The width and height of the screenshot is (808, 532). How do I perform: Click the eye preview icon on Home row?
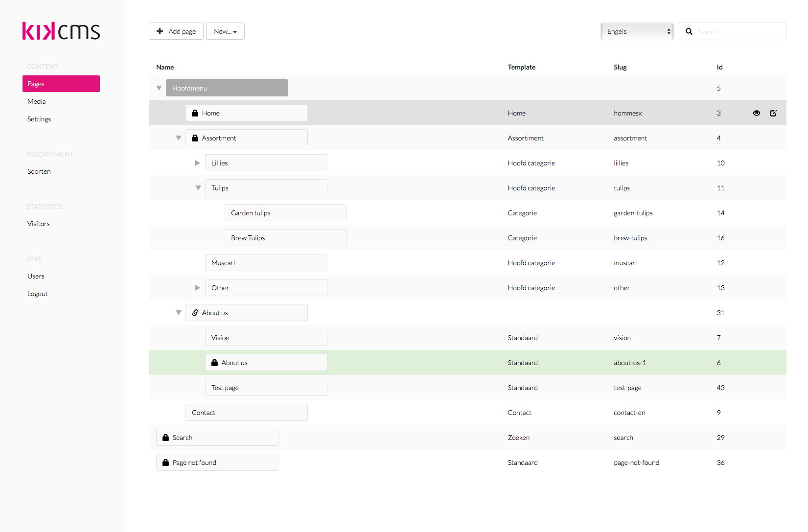tap(757, 113)
